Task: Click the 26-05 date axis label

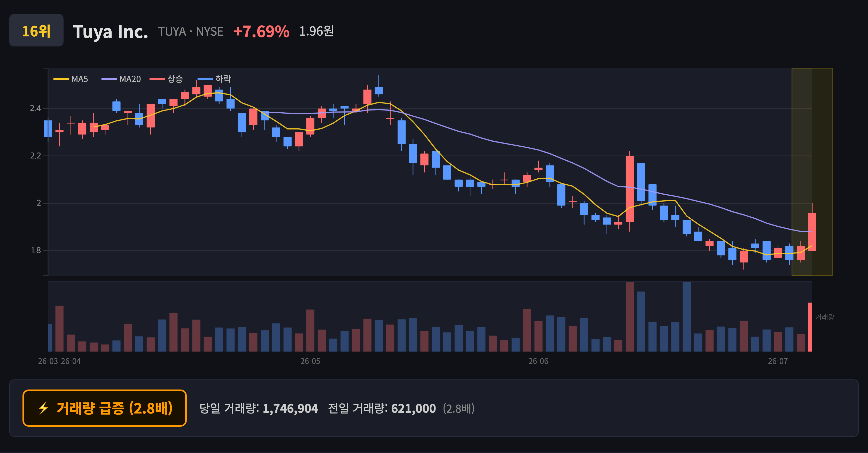Action: [310, 361]
